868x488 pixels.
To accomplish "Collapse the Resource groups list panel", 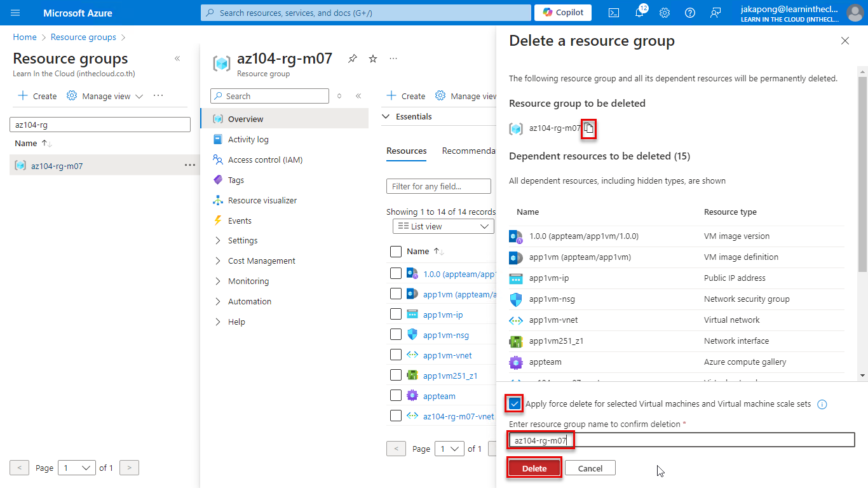I will tap(177, 58).
